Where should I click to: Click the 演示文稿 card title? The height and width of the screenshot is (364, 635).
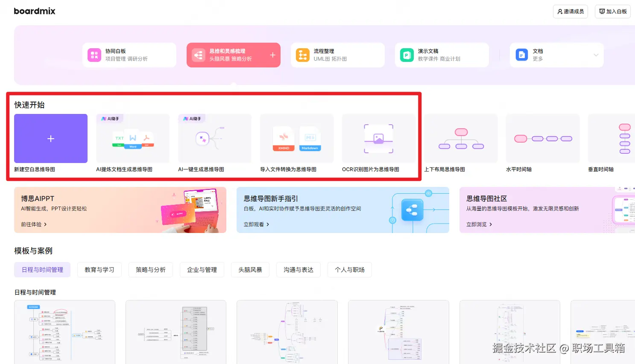(x=428, y=51)
